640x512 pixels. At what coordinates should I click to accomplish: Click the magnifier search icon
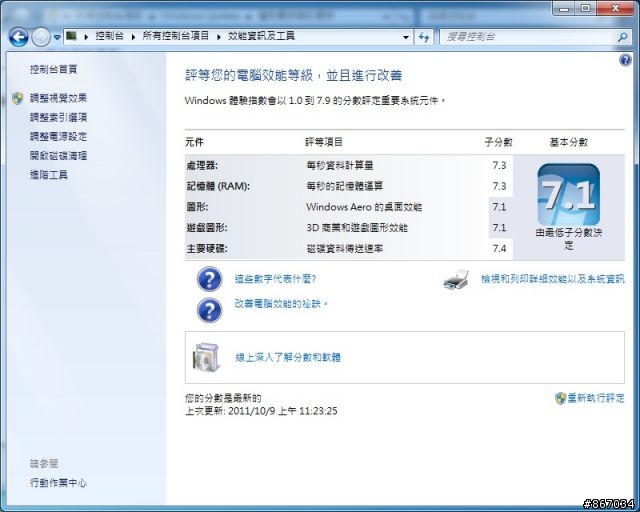pos(622,37)
